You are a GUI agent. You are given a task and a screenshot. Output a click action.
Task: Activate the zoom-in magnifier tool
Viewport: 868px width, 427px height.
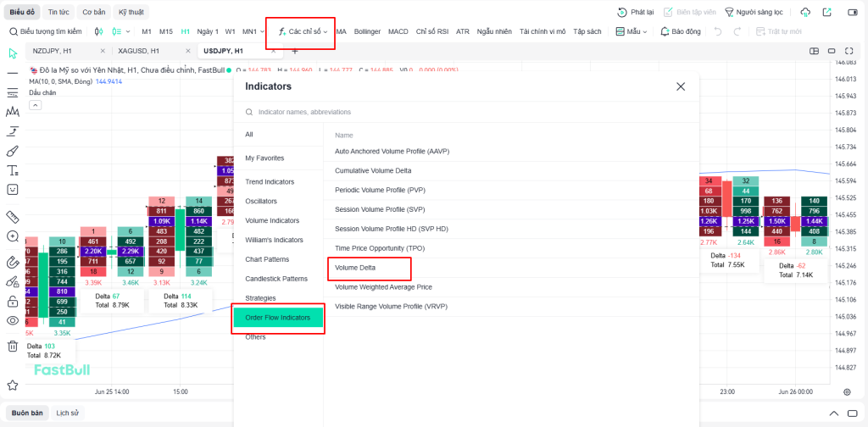(x=12, y=236)
